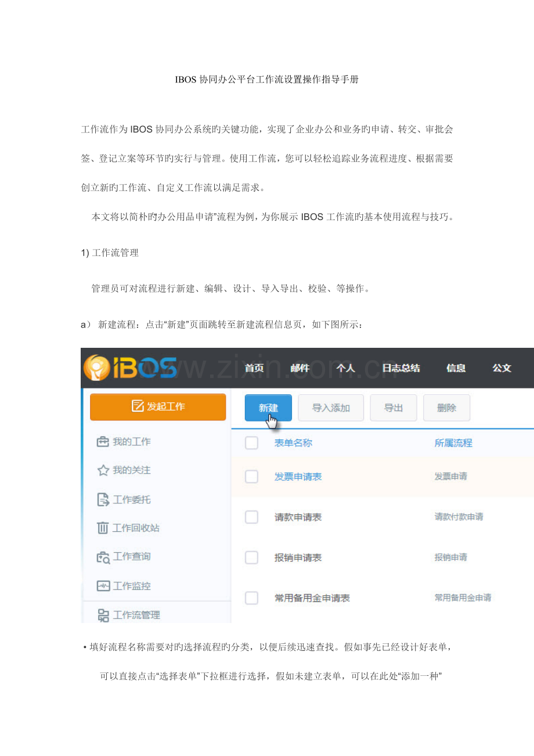Click the 工作查询 search icon
Viewport: 534px width, 756px height.
pyautogui.click(x=103, y=557)
